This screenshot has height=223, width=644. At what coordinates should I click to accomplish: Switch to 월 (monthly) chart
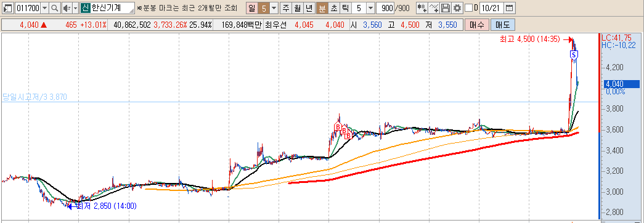297,8
